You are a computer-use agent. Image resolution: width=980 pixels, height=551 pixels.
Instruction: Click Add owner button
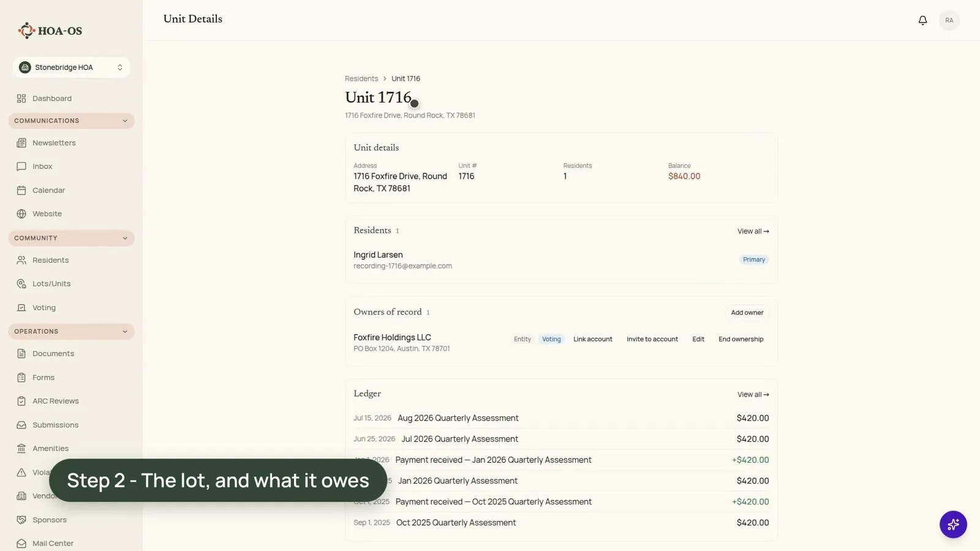click(747, 313)
